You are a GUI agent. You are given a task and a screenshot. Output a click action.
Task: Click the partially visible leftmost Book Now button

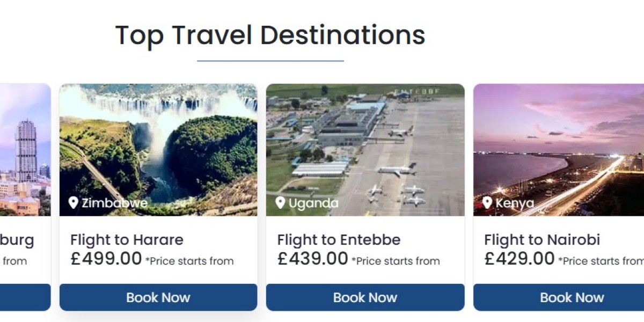click(25, 297)
